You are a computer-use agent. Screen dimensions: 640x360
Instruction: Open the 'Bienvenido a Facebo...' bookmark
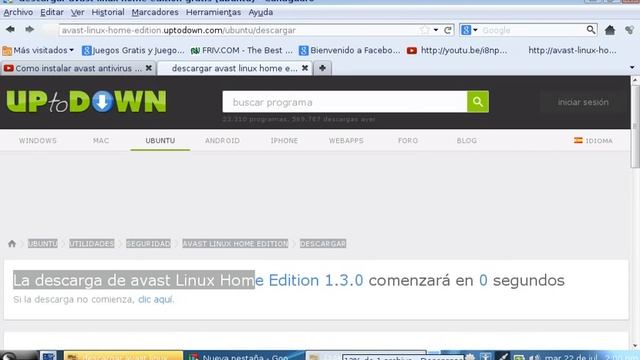(x=349, y=50)
